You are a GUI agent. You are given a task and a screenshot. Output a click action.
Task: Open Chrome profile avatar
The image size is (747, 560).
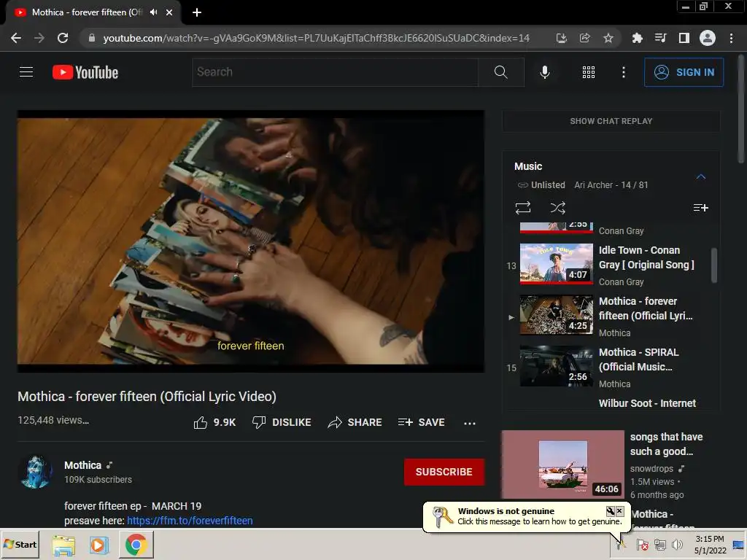[x=707, y=38]
